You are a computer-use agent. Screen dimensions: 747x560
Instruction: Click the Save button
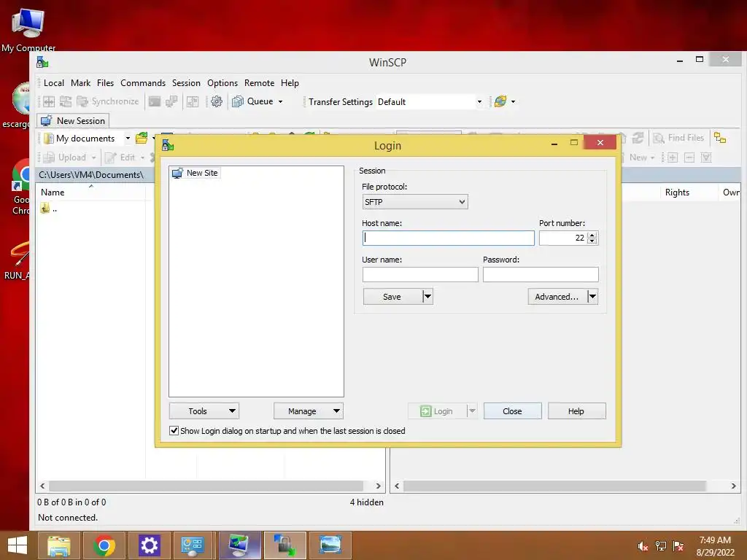point(392,297)
